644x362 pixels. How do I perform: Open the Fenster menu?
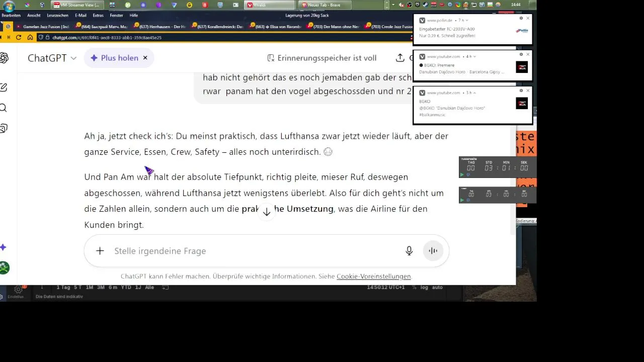pyautogui.click(x=116, y=16)
